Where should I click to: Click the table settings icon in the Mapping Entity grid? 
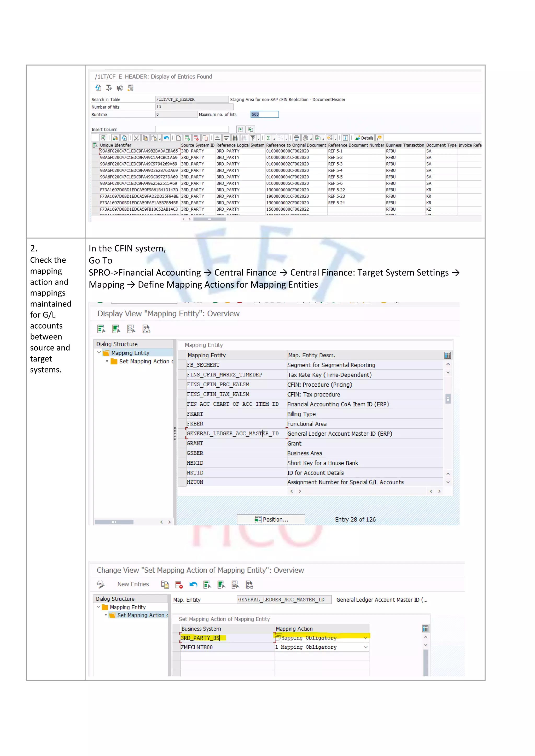(x=447, y=355)
